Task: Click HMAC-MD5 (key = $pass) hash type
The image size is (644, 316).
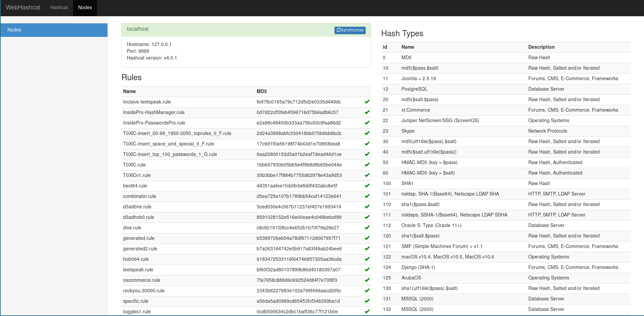Action: click(x=429, y=162)
